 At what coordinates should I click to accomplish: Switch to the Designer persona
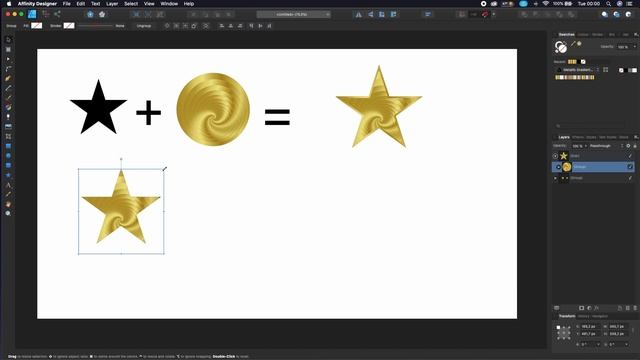tap(32, 14)
